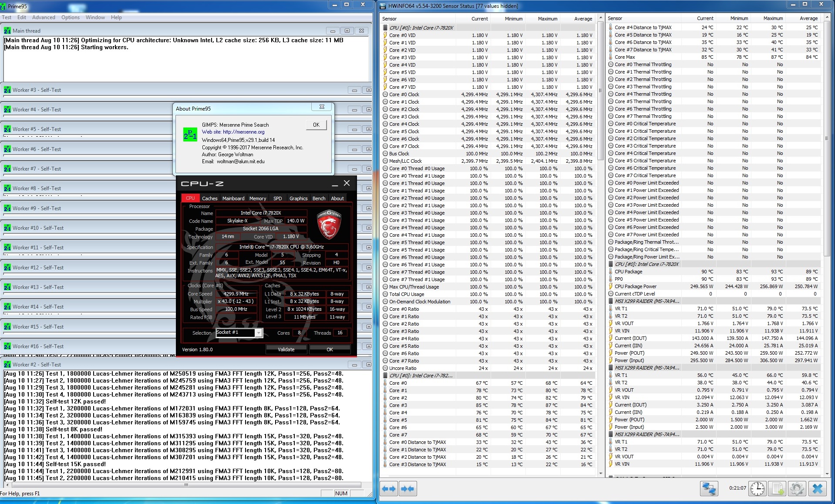
Task: Click the MSI dragon logo in CPU-Z
Action: pyautogui.click(x=329, y=225)
